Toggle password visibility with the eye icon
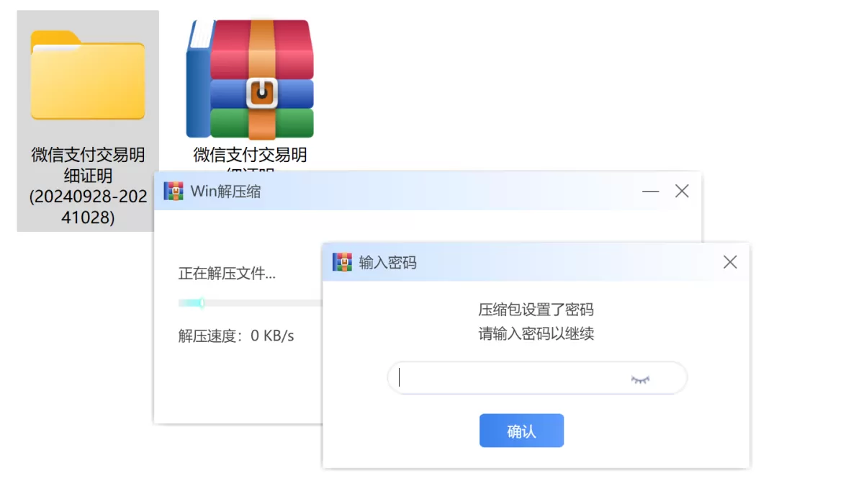Screen dimensions: 864x504 640,379
